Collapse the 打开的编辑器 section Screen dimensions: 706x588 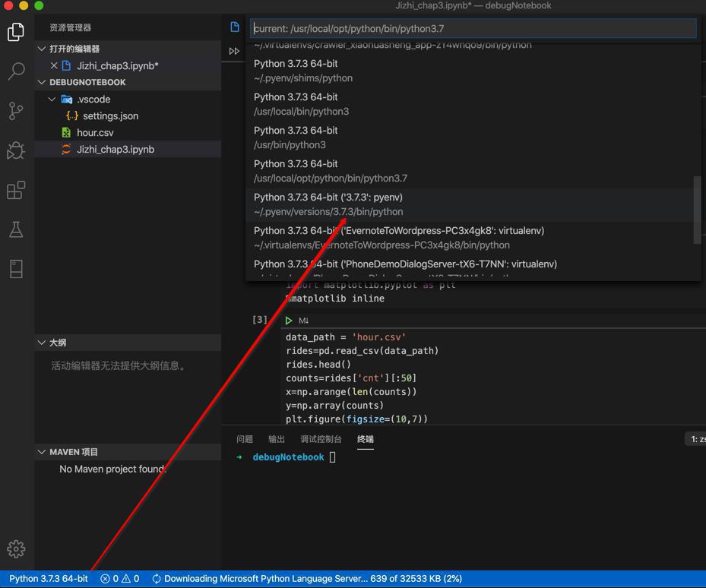(x=42, y=49)
